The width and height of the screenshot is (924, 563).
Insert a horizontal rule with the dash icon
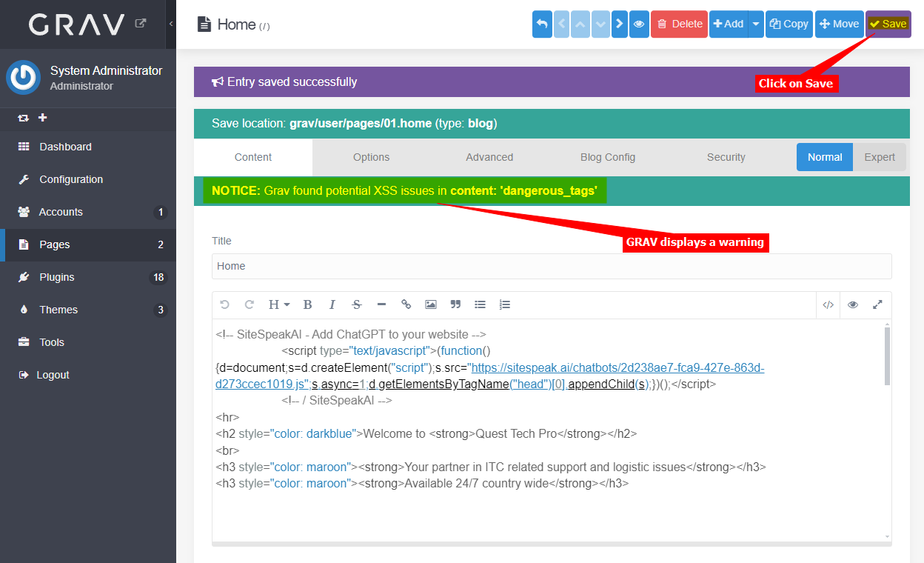point(381,304)
